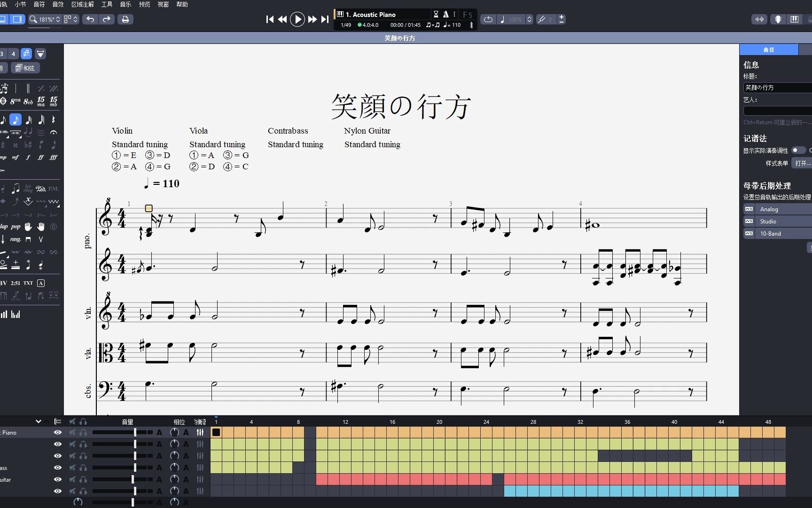Toggle the loop playback button

[488, 19]
